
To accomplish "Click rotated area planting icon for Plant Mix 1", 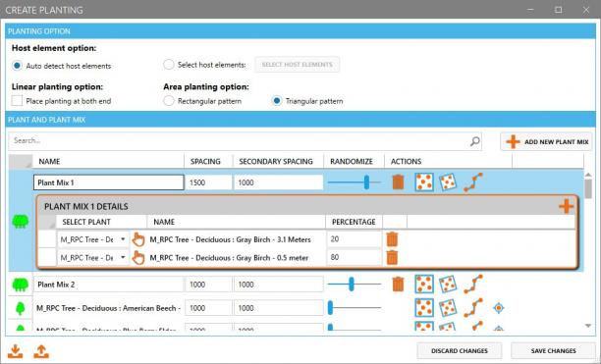I will [x=448, y=182].
